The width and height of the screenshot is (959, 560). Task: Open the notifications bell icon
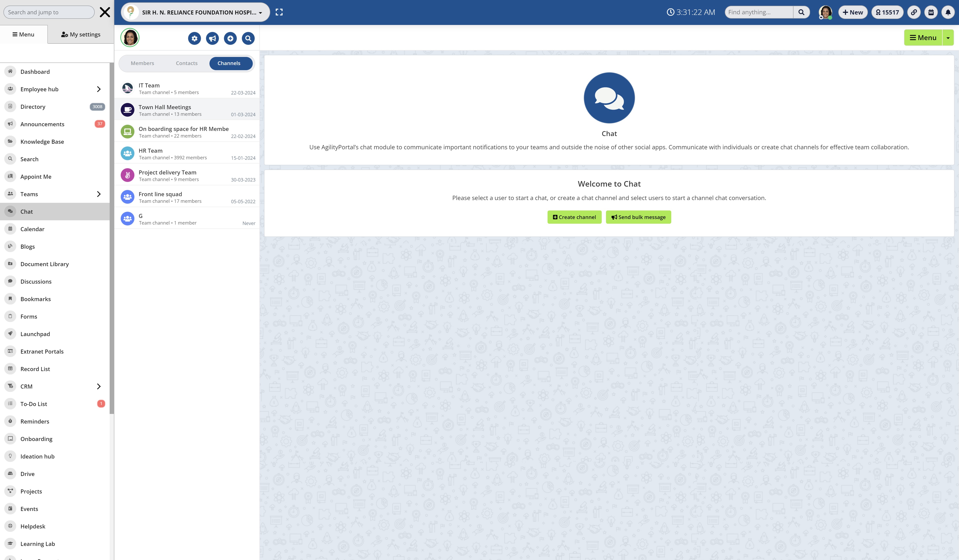pyautogui.click(x=948, y=12)
